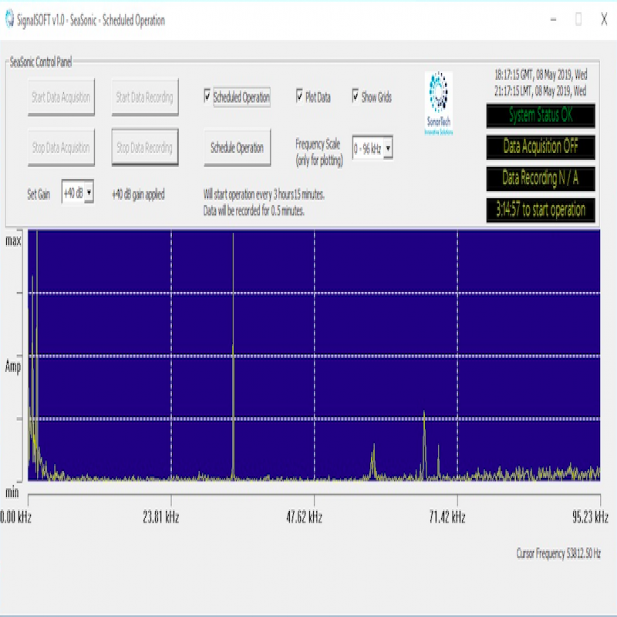
Task: Click the countdown to start operation display
Action: pyautogui.click(x=540, y=210)
